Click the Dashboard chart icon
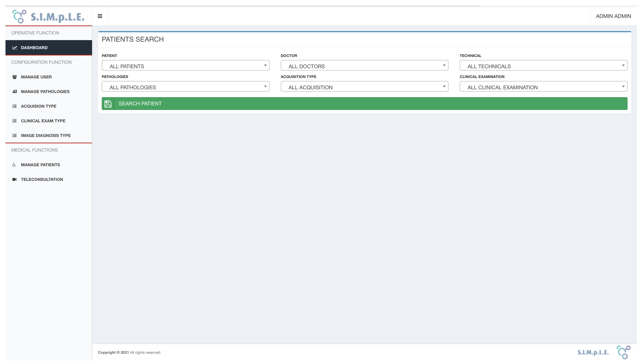Viewport: 642px width, 364px height. (14, 47)
